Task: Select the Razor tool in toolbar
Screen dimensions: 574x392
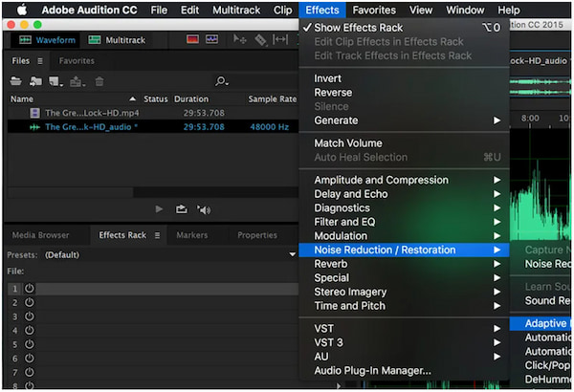Action: [x=260, y=39]
